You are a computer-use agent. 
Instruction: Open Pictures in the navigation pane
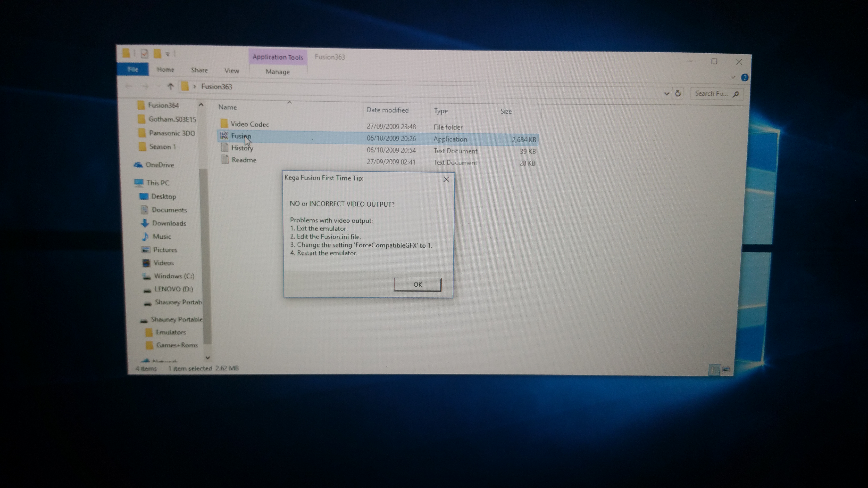[x=165, y=250]
